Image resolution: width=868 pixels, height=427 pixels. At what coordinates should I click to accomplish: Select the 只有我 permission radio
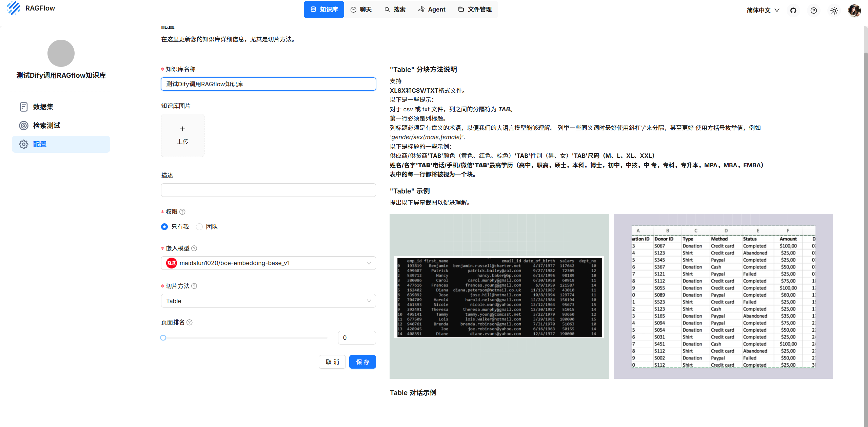coord(164,227)
